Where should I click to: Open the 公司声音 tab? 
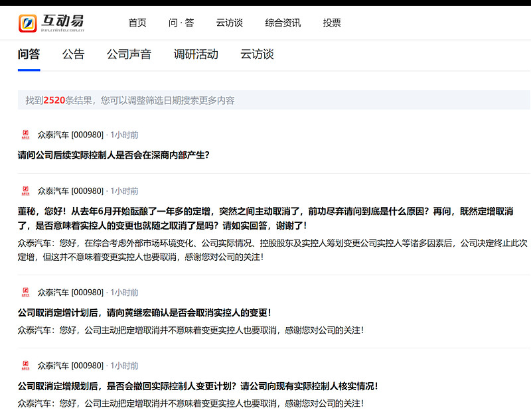(x=129, y=54)
